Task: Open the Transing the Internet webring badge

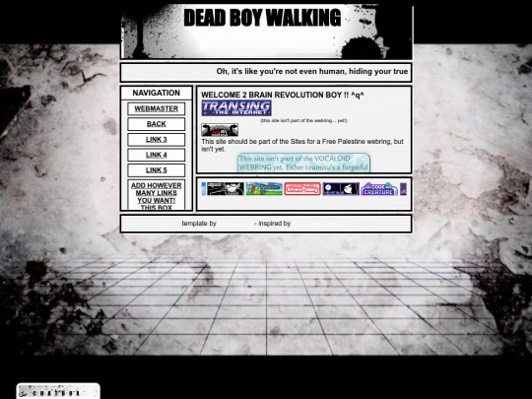Action: click(236, 108)
